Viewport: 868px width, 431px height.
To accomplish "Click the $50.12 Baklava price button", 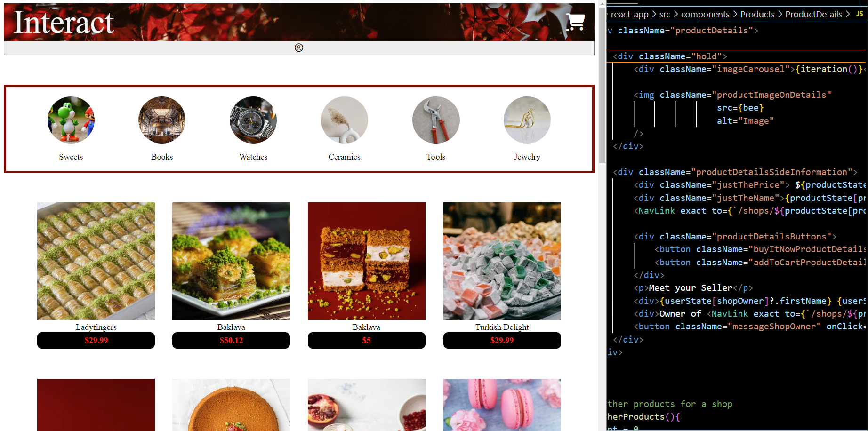I will coord(231,340).
